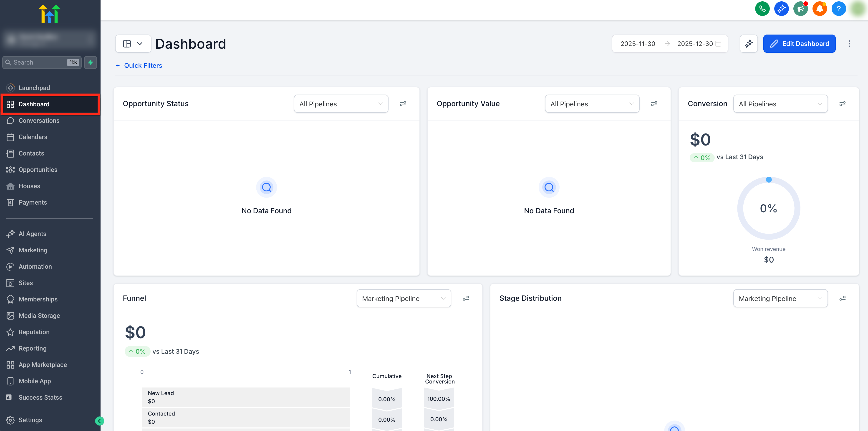This screenshot has width=868, height=431.
Task: Click the start date 2025-11-30 field
Action: tap(638, 44)
